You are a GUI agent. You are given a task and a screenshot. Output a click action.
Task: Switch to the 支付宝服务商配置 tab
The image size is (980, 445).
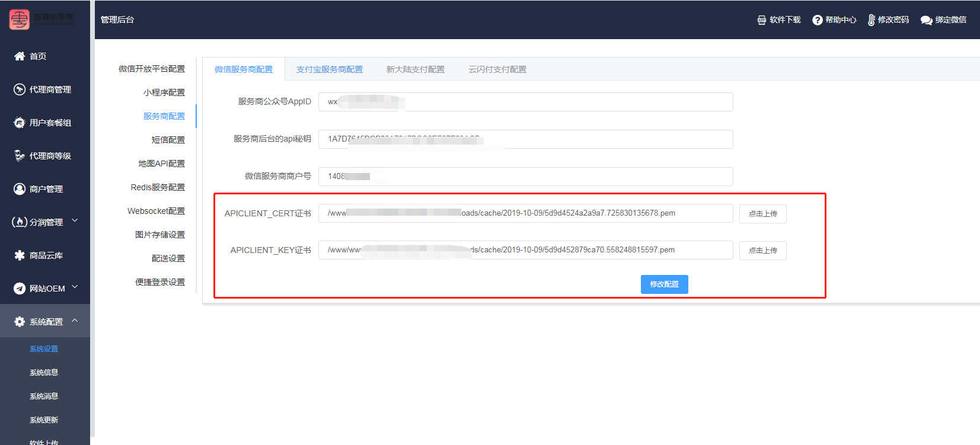[x=330, y=69]
